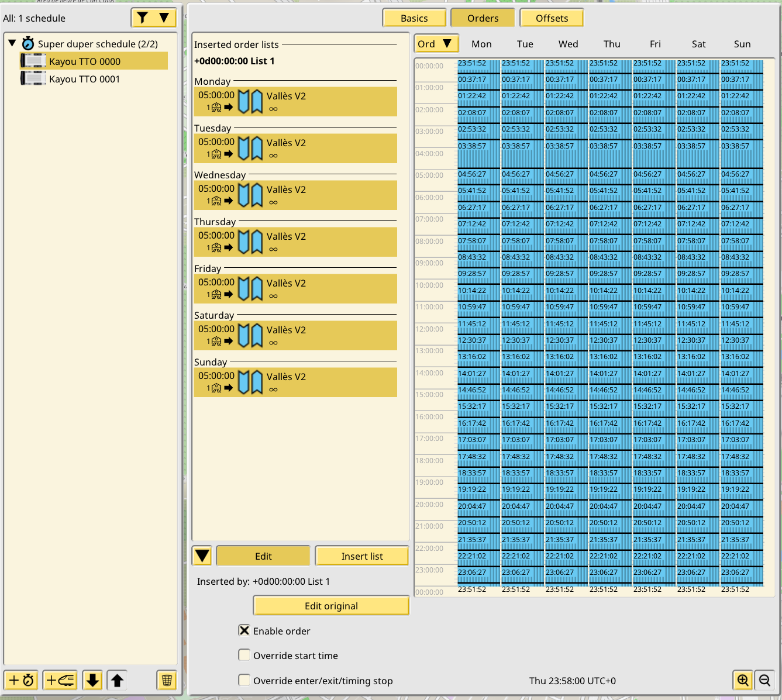The image size is (782, 700).
Task: Tick Override enter/exit/timing stop checkbox
Action: click(244, 680)
